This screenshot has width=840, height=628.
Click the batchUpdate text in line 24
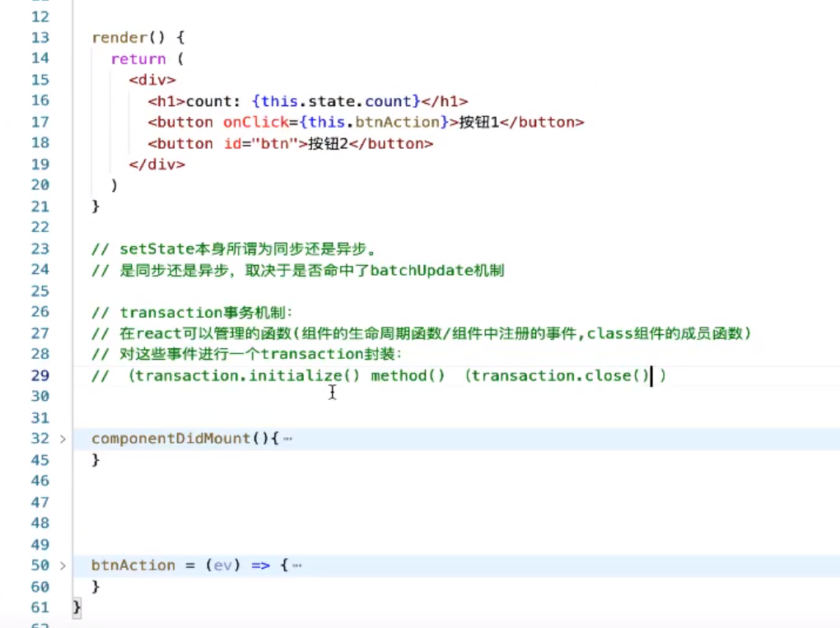click(422, 270)
